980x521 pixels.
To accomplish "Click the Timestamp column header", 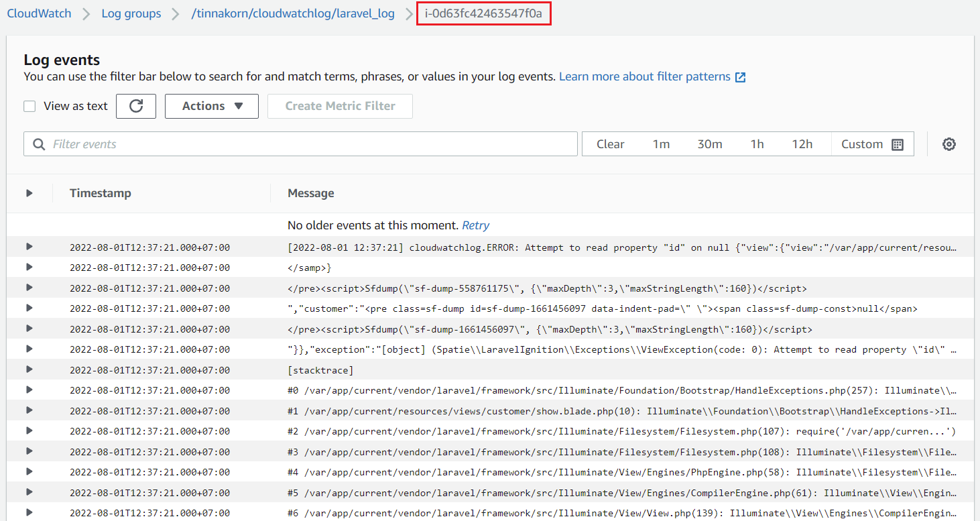I will tap(101, 193).
